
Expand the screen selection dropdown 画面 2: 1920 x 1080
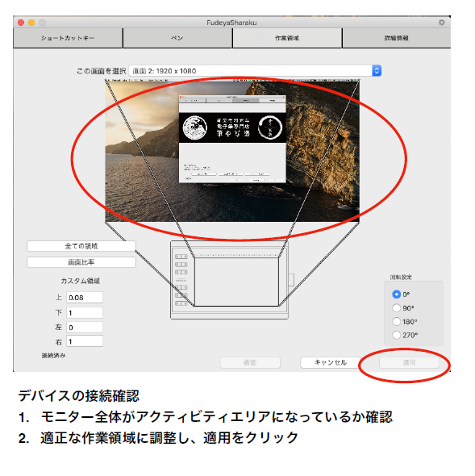[255, 71]
